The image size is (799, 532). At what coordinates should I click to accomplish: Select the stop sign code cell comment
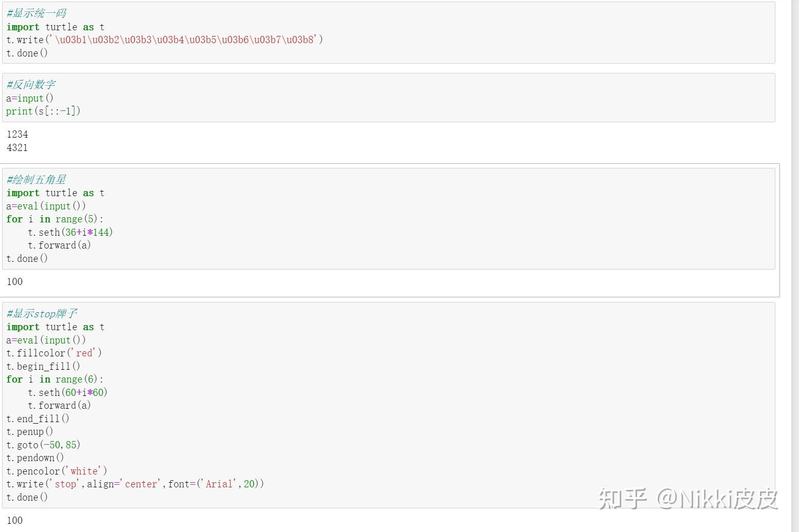[x=42, y=314]
